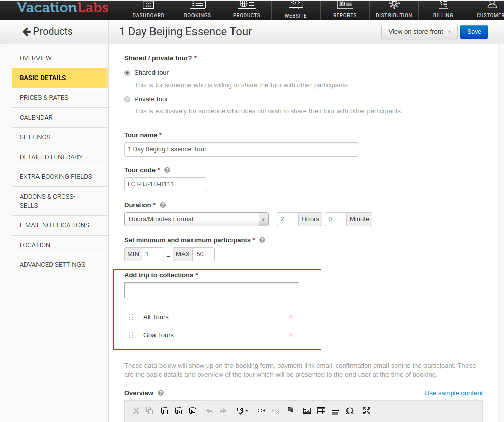The width and height of the screenshot is (504, 422).
Task: Choose the Private tour radio option
Action: tap(127, 99)
